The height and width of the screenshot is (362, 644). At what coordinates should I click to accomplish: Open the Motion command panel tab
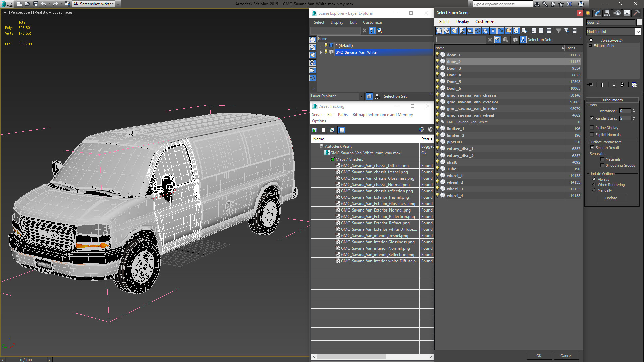coord(618,13)
